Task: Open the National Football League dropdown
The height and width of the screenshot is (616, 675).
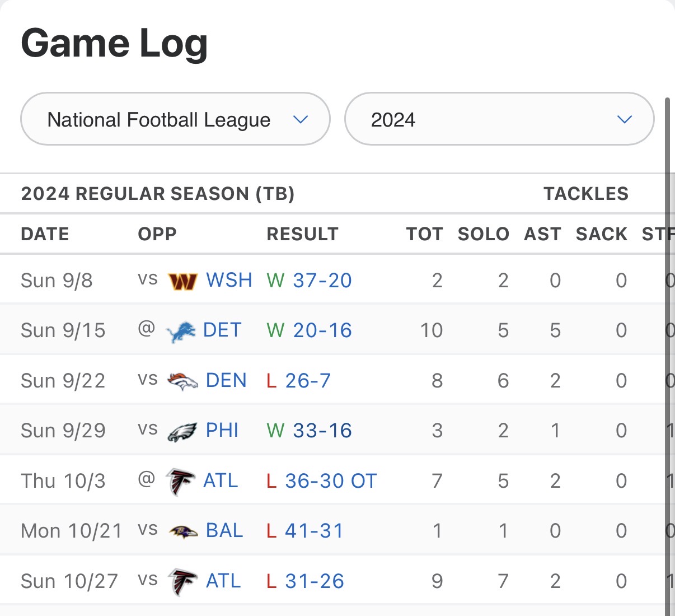Action: coord(175,119)
